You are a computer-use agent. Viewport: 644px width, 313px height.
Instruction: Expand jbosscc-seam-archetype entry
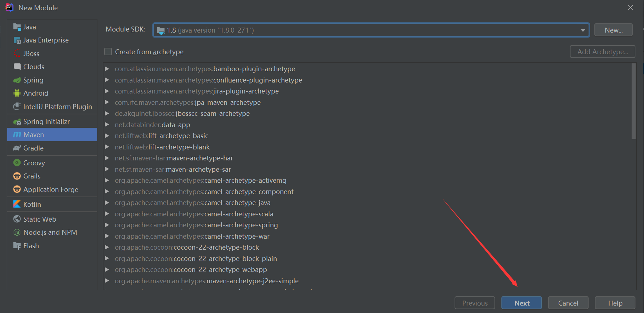107,113
